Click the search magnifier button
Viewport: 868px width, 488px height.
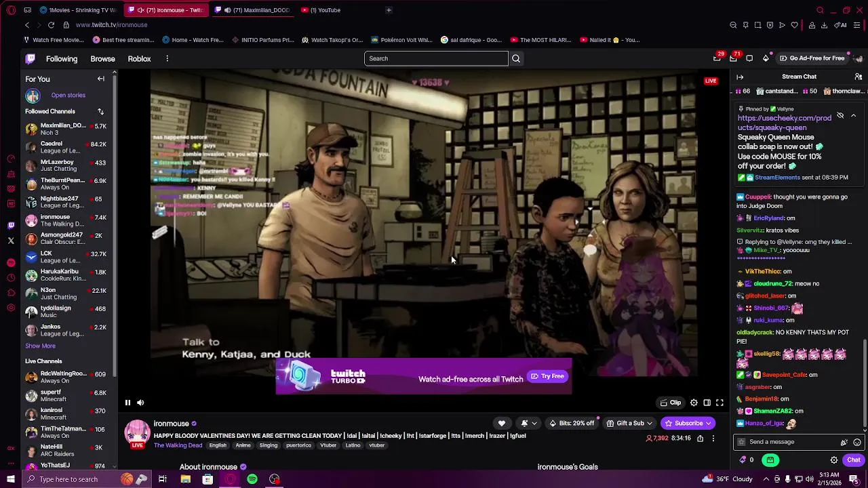click(x=516, y=58)
